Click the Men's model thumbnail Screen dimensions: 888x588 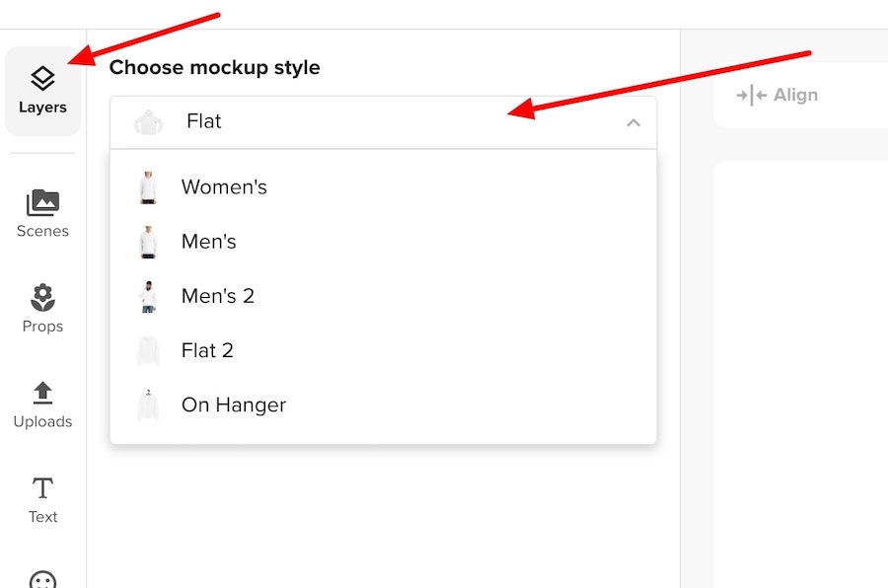[148, 242]
